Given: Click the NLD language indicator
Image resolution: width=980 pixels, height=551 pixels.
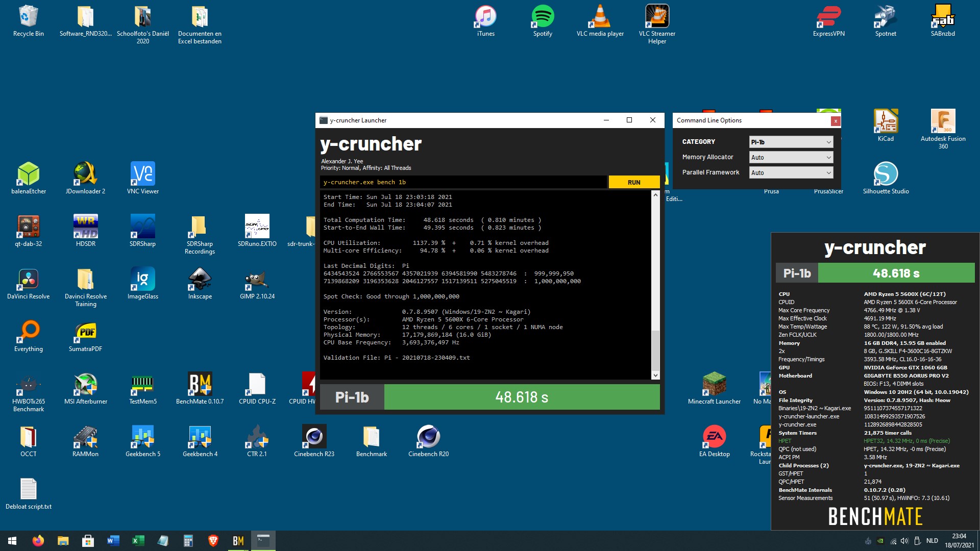Looking at the screenshot, I should pyautogui.click(x=932, y=541).
